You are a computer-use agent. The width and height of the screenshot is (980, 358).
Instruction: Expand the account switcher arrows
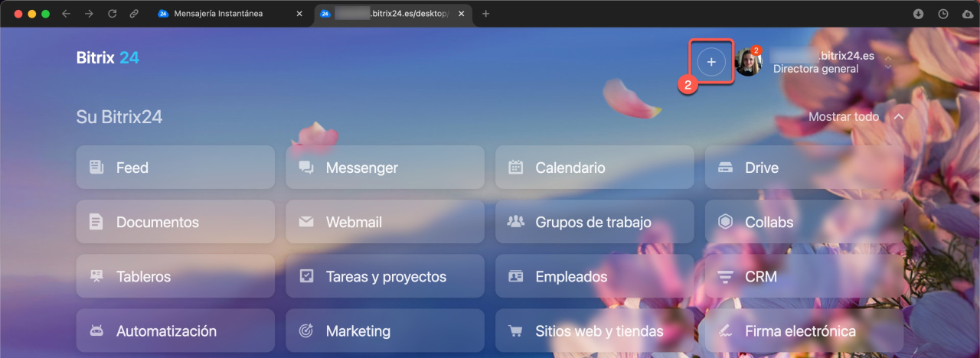(x=888, y=62)
